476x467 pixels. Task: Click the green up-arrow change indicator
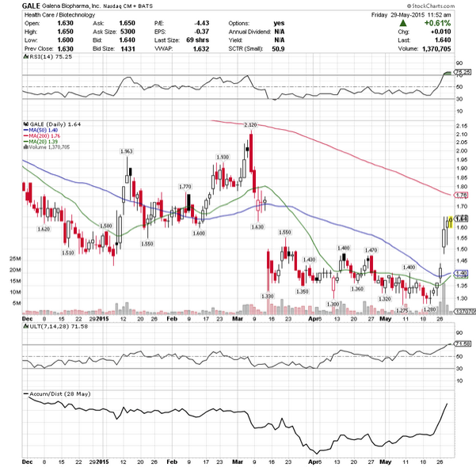click(x=403, y=23)
